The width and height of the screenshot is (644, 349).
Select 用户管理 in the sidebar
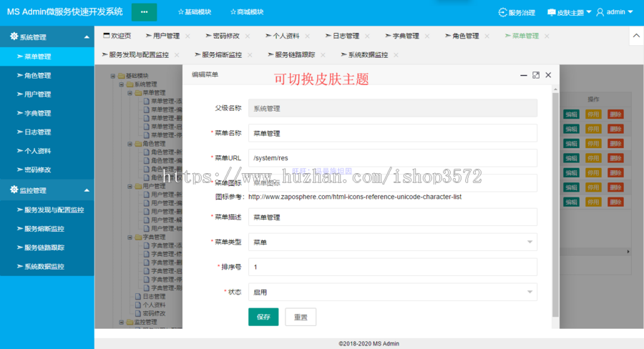click(x=47, y=94)
